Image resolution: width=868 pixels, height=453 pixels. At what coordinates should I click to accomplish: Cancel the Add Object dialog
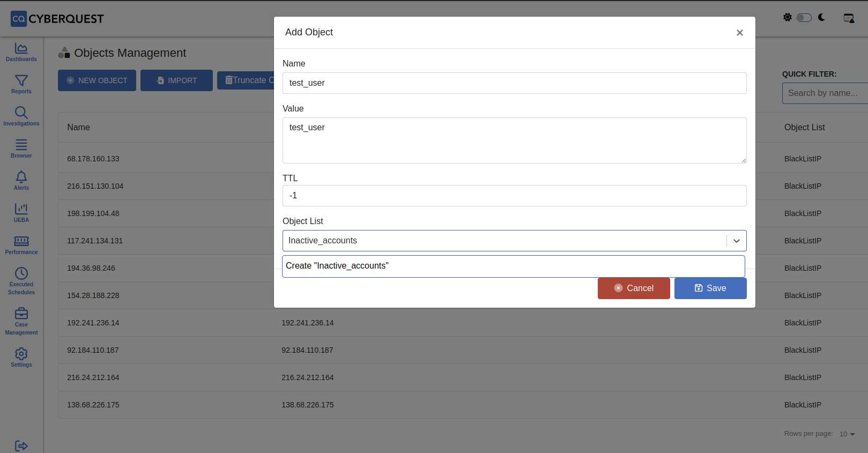click(634, 288)
